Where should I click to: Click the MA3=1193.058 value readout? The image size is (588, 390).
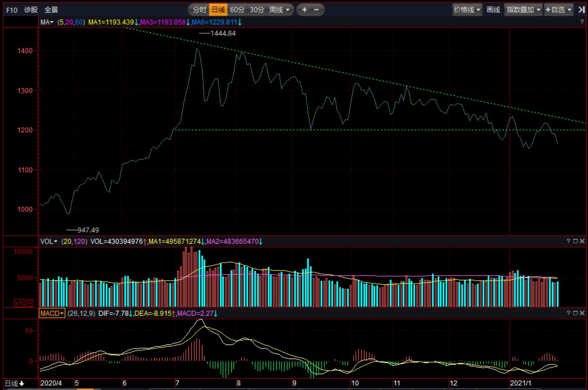click(165, 22)
